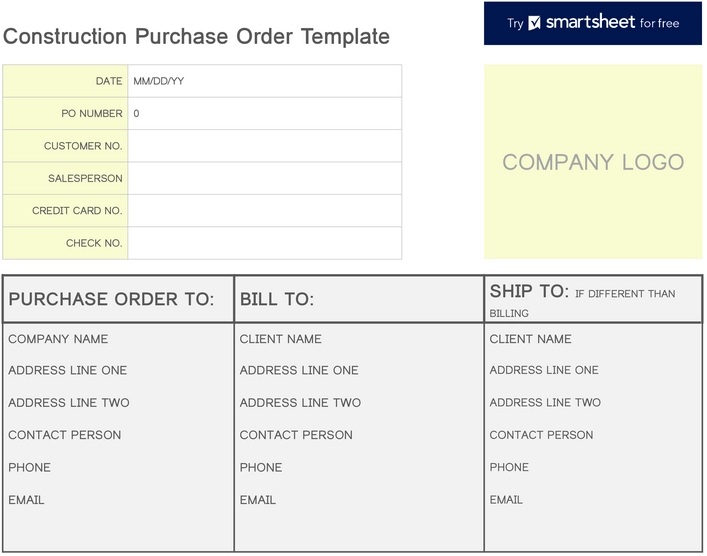The width and height of the screenshot is (707, 556).
Task: Click the PO NUMBER value cell
Action: click(264, 114)
